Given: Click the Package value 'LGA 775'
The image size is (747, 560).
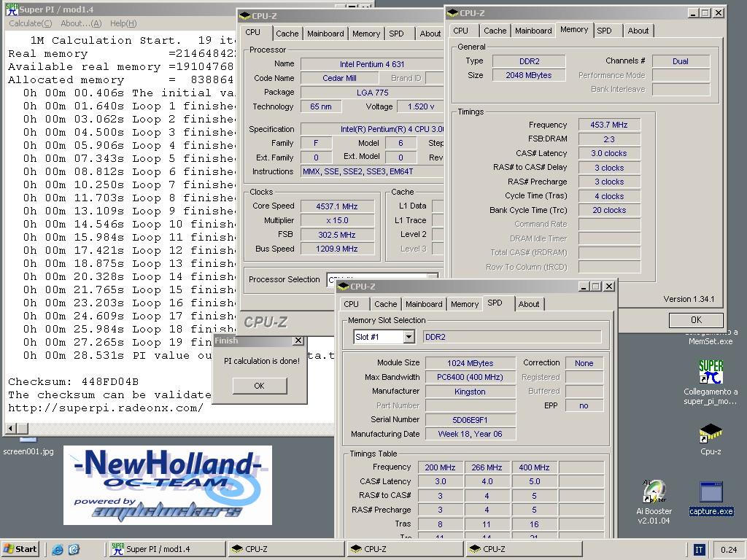Looking at the screenshot, I should click(372, 93).
